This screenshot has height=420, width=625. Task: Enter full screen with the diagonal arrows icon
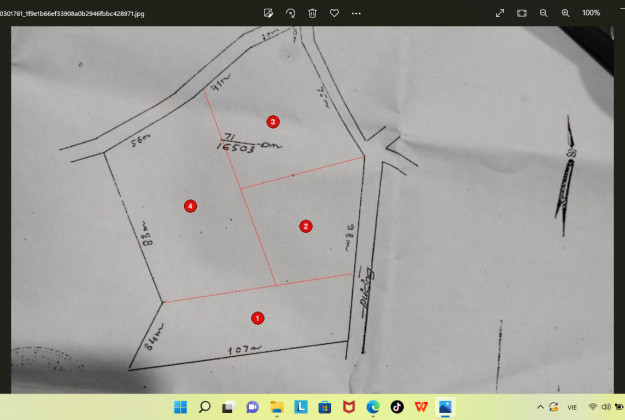pyautogui.click(x=500, y=13)
